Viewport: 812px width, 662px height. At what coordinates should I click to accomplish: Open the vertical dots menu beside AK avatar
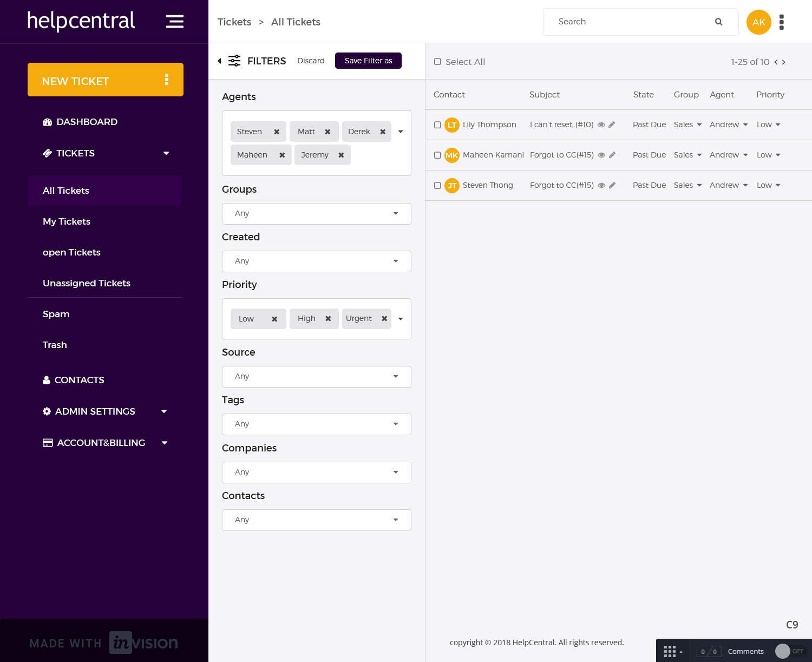[781, 22]
